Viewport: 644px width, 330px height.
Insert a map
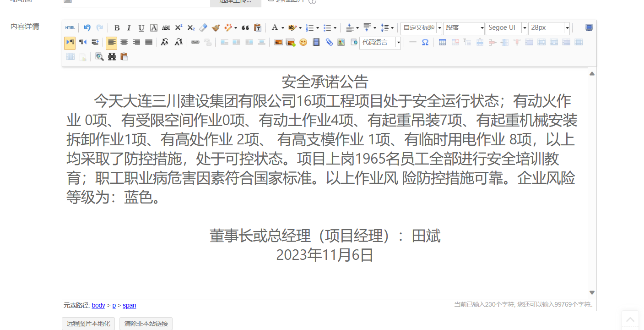pyautogui.click(x=341, y=42)
